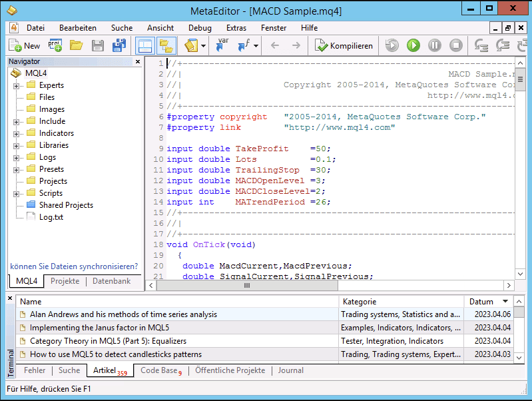This screenshot has height=401, width=532.
Task: Open the Debug menu
Action: (200, 28)
